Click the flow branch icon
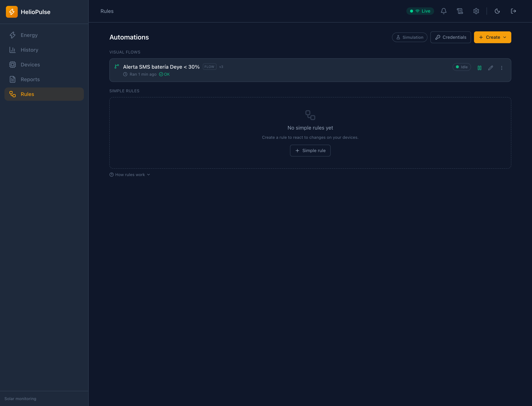The image size is (532, 406). 117,66
